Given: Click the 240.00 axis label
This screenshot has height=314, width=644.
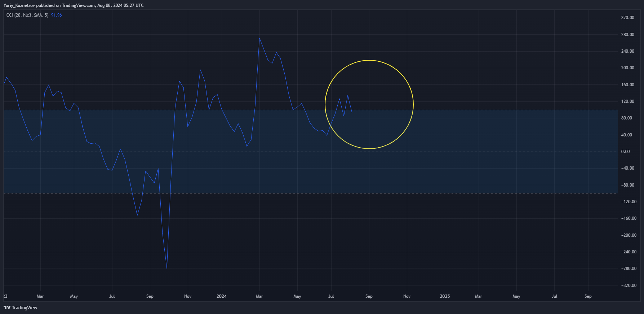Looking at the screenshot, I should click(x=627, y=51).
